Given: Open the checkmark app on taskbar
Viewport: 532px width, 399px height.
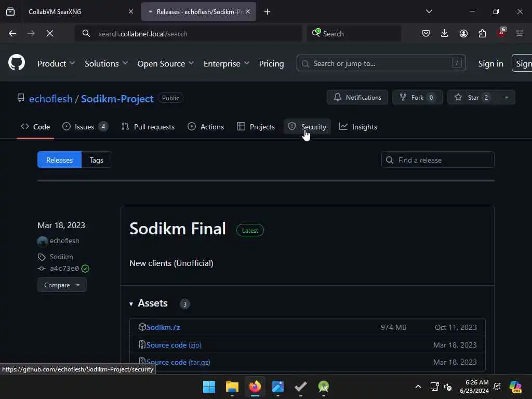Looking at the screenshot, I should pyautogui.click(x=301, y=387).
